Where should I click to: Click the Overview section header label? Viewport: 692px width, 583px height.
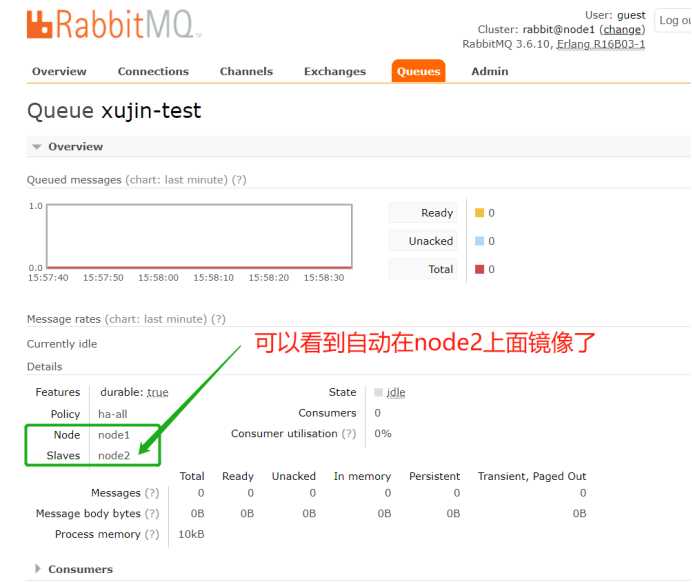[x=75, y=147]
